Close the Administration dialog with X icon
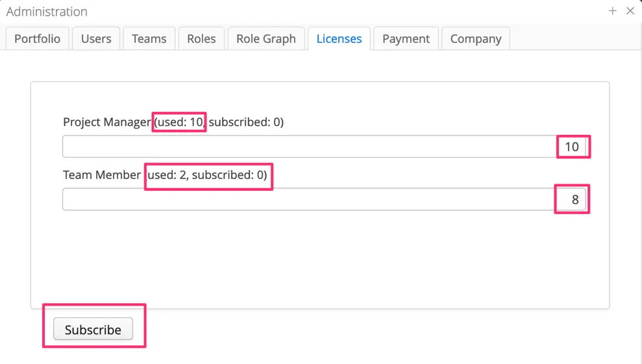The image size is (642, 364). click(x=630, y=11)
